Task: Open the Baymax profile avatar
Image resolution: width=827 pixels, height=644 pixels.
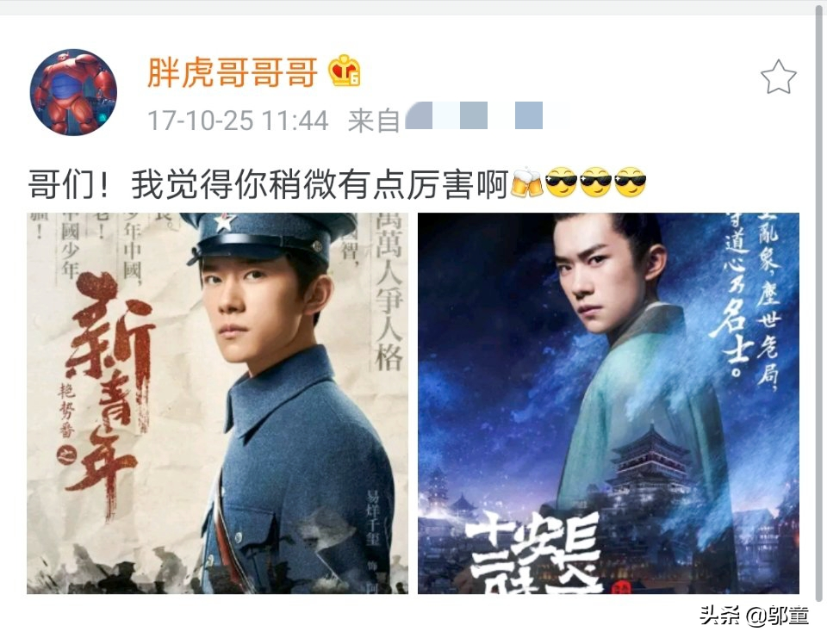Action: tap(73, 92)
